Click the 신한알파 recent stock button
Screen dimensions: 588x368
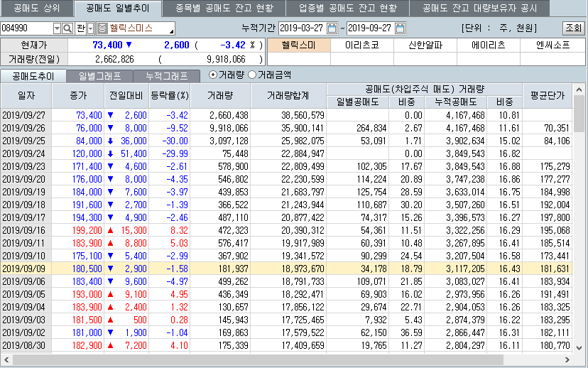pyautogui.click(x=425, y=45)
